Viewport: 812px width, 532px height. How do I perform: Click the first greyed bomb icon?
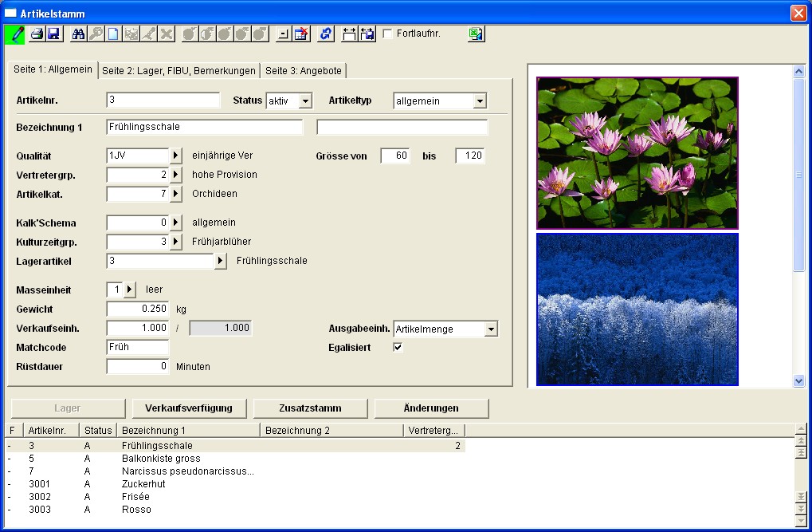tap(189, 34)
